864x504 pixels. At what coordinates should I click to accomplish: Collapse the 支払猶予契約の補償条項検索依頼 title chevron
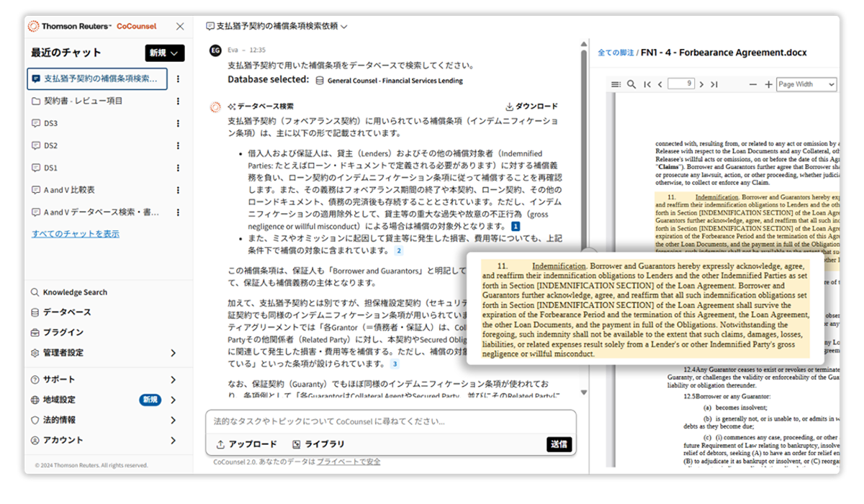click(344, 26)
